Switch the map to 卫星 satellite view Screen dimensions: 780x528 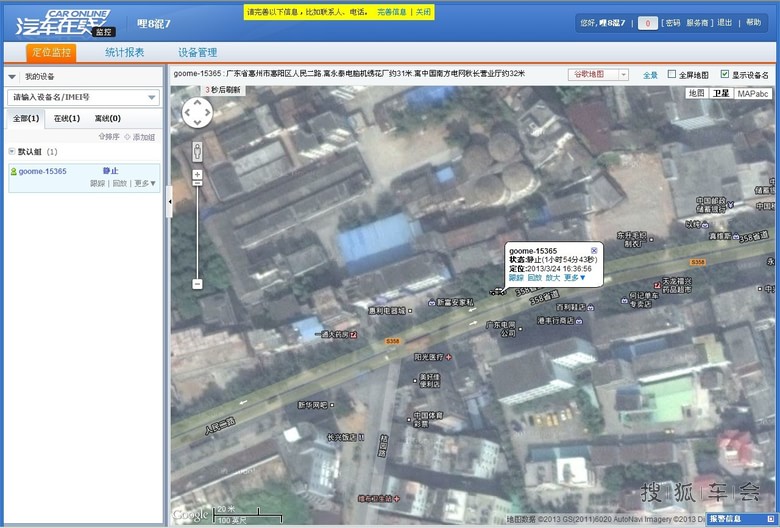coord(721,93)
